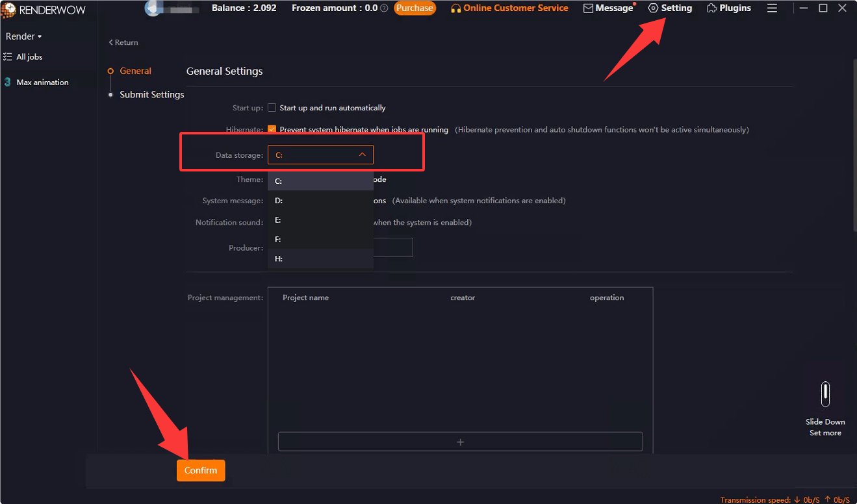The height and width of the screenshot is (504, 857).
Task: Open the Message envelope icon
Action: [x=587, y=8]
